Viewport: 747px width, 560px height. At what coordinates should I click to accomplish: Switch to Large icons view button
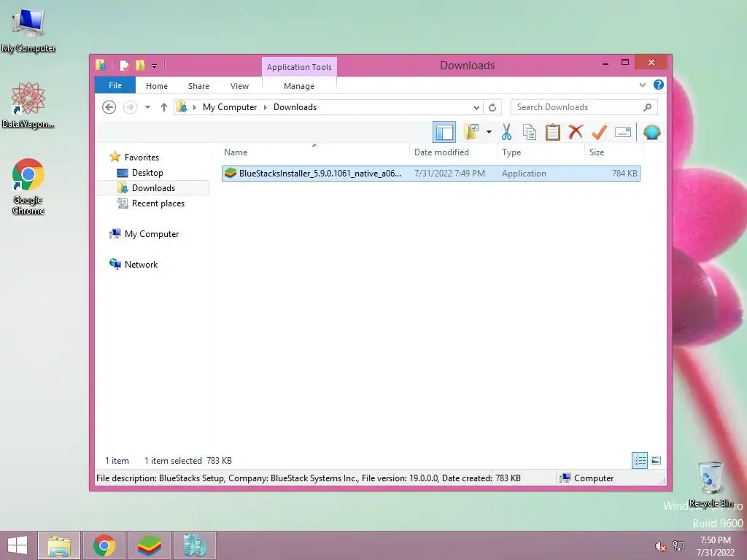[x=656, y=460]
